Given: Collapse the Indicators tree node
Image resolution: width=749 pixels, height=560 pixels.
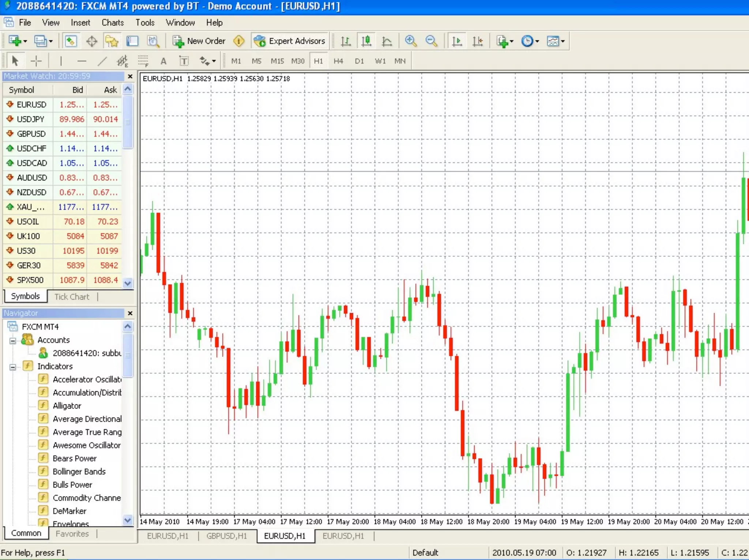Looking at the screenshot, I should pos(13,367).
